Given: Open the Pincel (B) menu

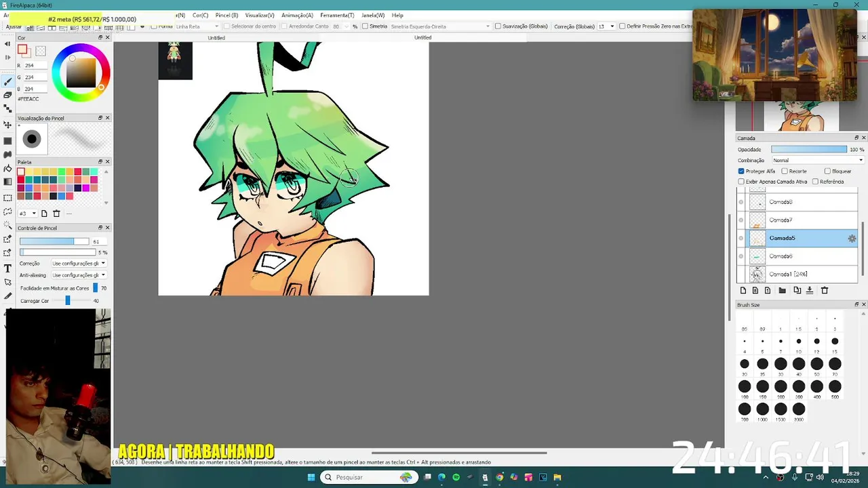Looking at the screenshot, I should [x=226, y=15].
